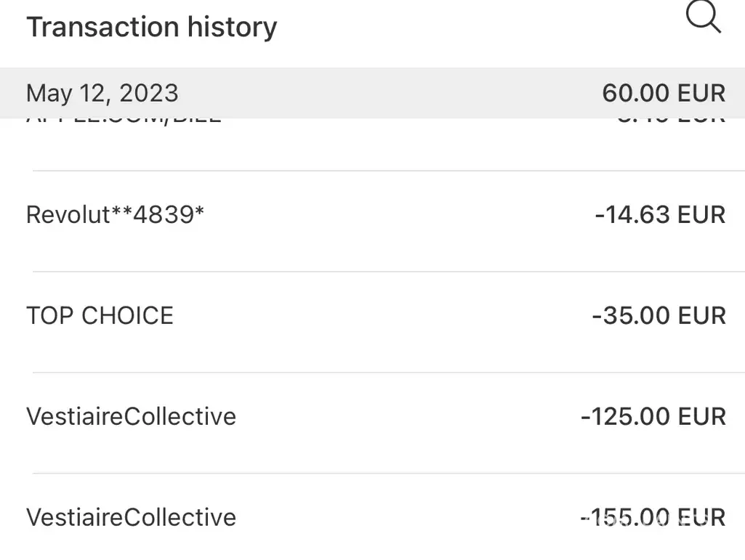The image size is (745, 560).
Task: Tap the -14.63 EUR amount
Action: [659, 215]
